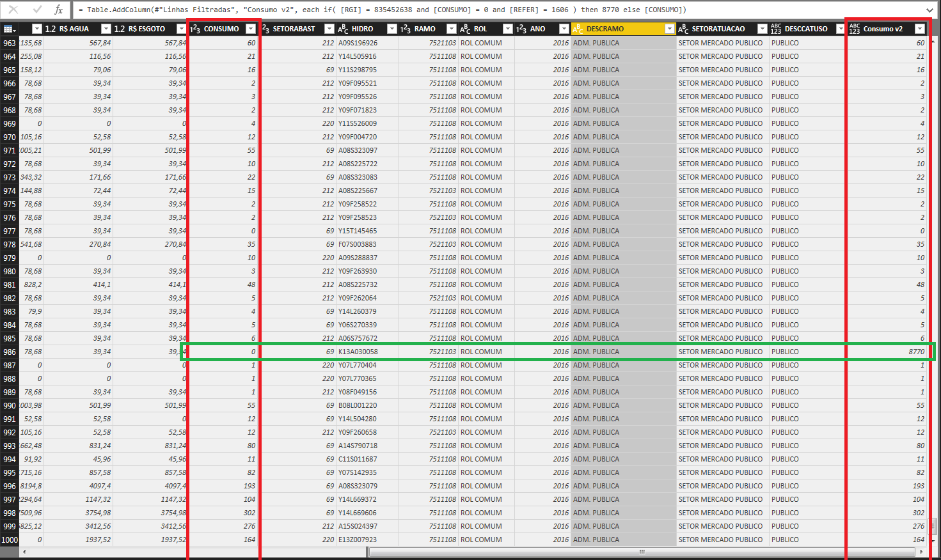This screenshot has width=941, height=560.
Task: Click the ABC type icon of the DESCRAMO column
Action: tap(578, 29)
